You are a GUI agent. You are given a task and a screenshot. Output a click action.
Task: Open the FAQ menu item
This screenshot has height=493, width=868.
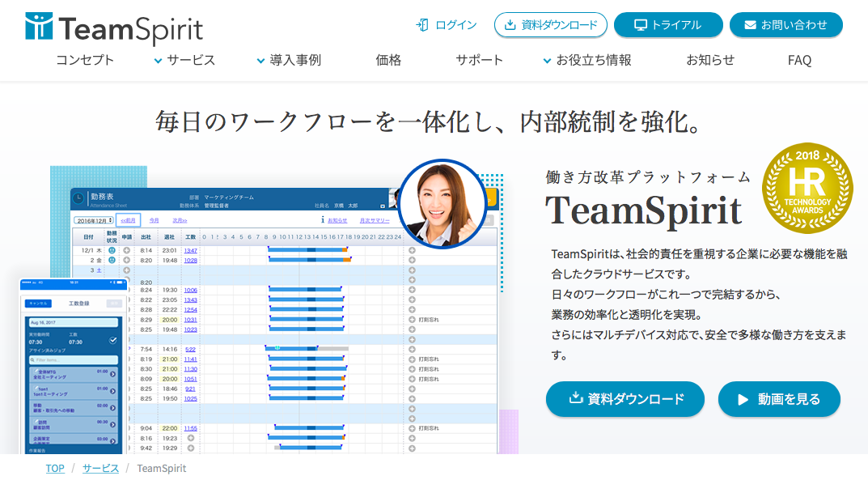tap(799, 60)
